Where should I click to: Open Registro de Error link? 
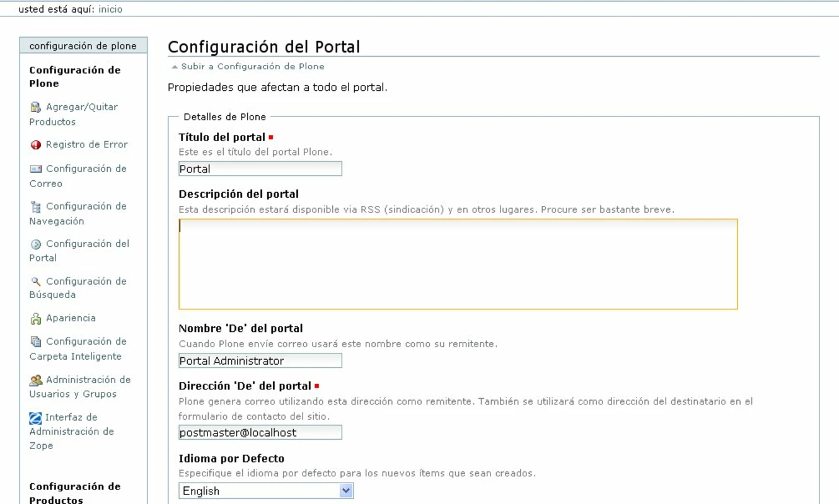[87, 144]
